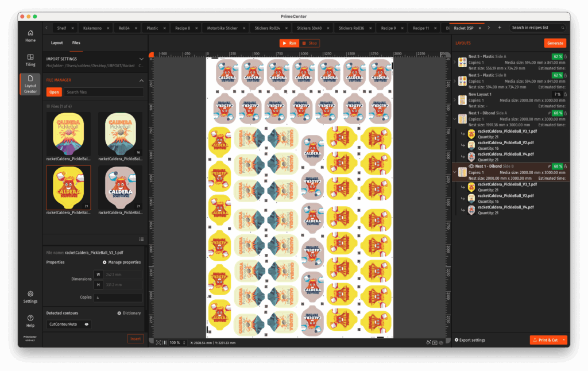
Task: Switch to the Layout tab
Action: click(57, 42)
